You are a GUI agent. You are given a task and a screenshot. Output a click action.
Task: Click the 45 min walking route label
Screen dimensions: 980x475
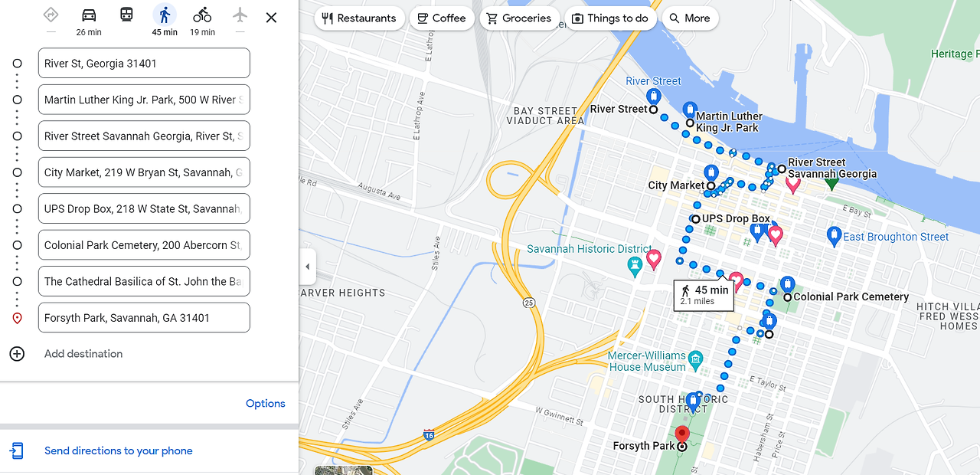704,295
